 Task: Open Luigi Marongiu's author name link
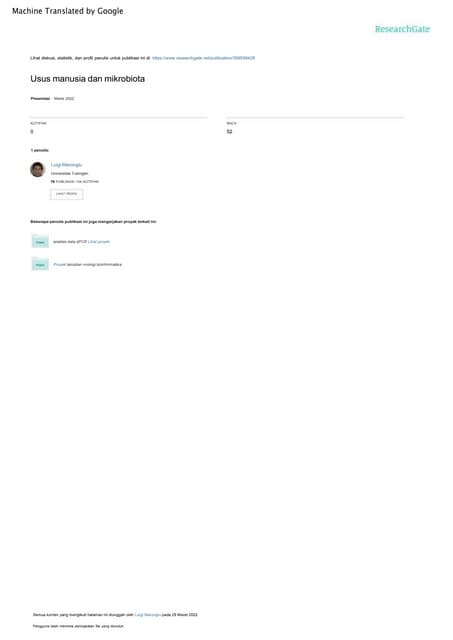66,165
